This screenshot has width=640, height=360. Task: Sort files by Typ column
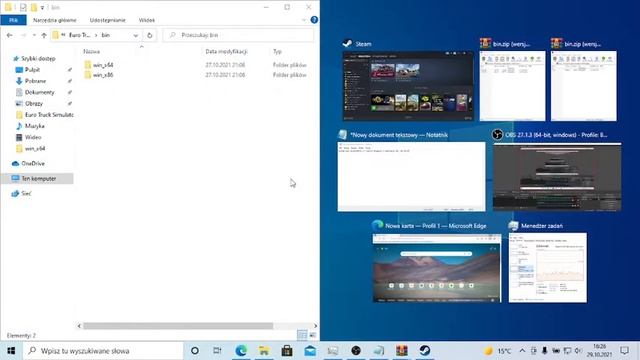click(278, 51)
